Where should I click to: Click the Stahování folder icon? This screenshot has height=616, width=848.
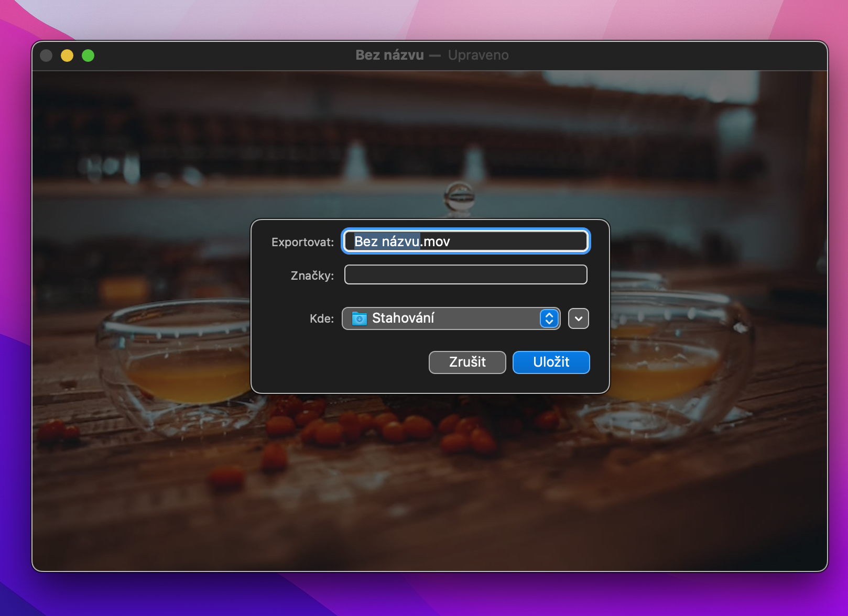click(360, 318)
